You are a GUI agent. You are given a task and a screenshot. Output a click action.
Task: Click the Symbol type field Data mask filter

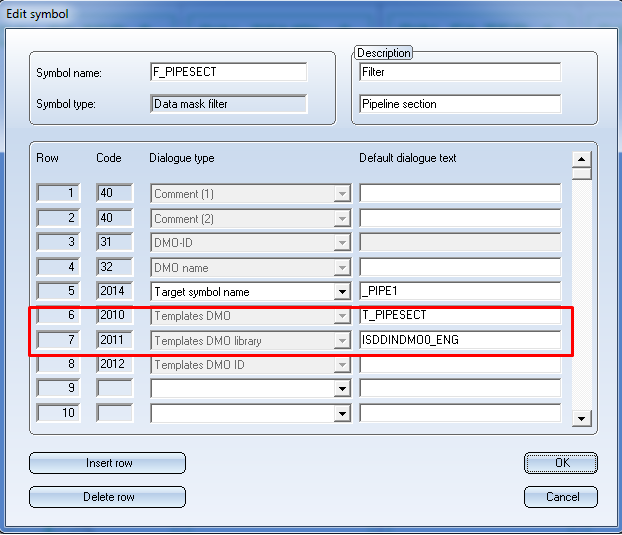click(x=228, y=104)
